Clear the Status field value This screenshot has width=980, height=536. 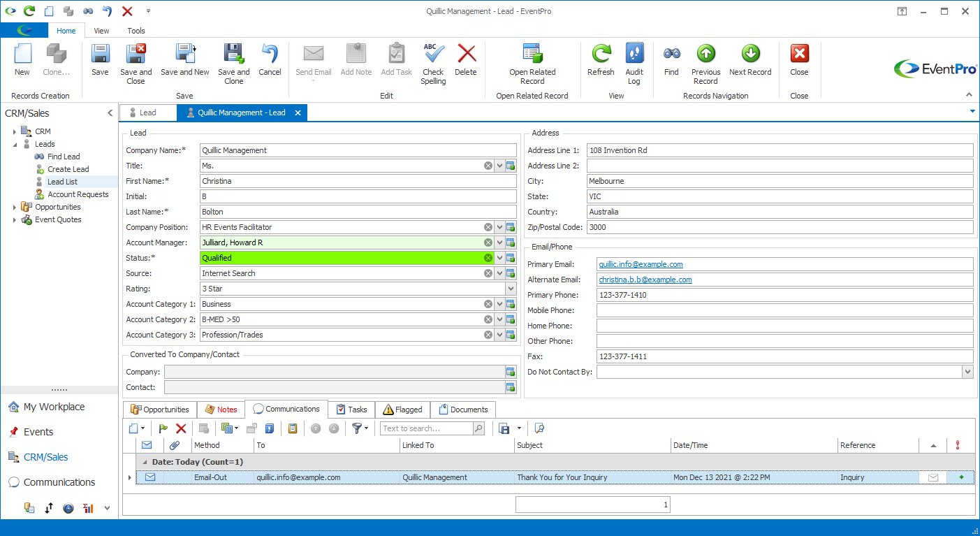(488, 258)
